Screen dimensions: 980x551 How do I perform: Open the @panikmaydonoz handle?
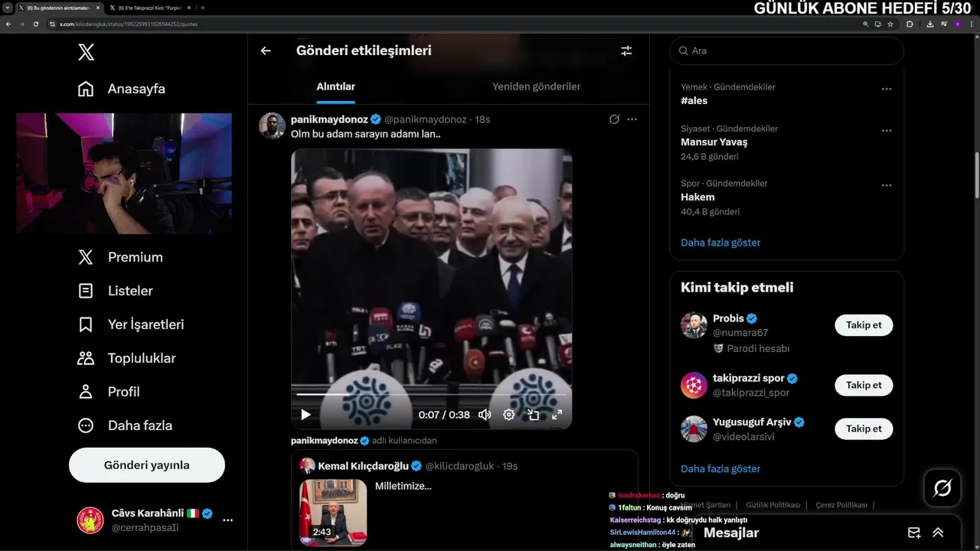point(425,119)
